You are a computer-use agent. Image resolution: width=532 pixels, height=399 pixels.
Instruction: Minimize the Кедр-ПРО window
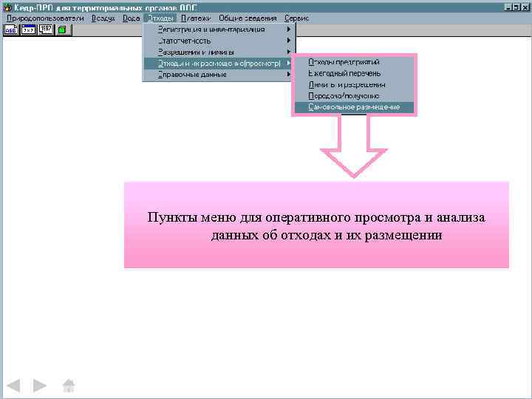click(508, 7)
